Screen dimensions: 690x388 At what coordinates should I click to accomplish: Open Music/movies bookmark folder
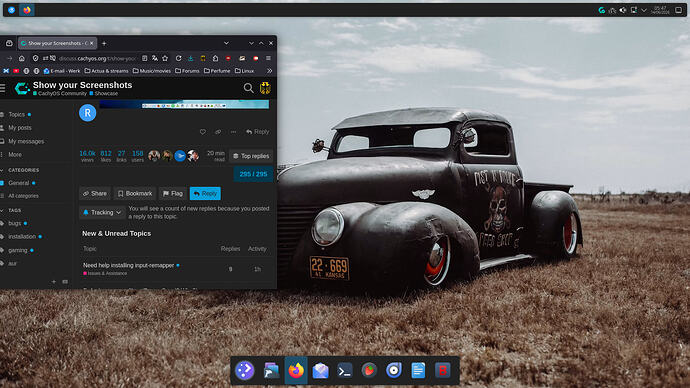pyautogui.click(x=152, y=70)
